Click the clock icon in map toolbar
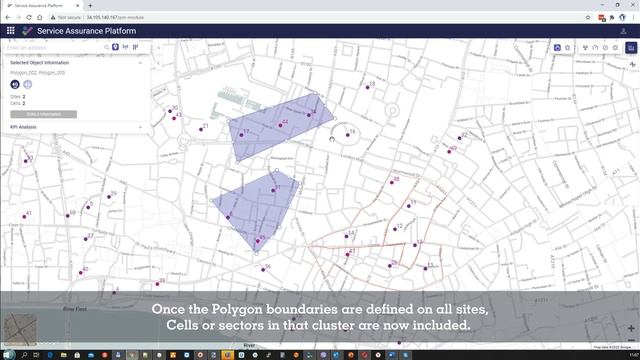Screen dimensions: 640x360 (x=605, y=48)
